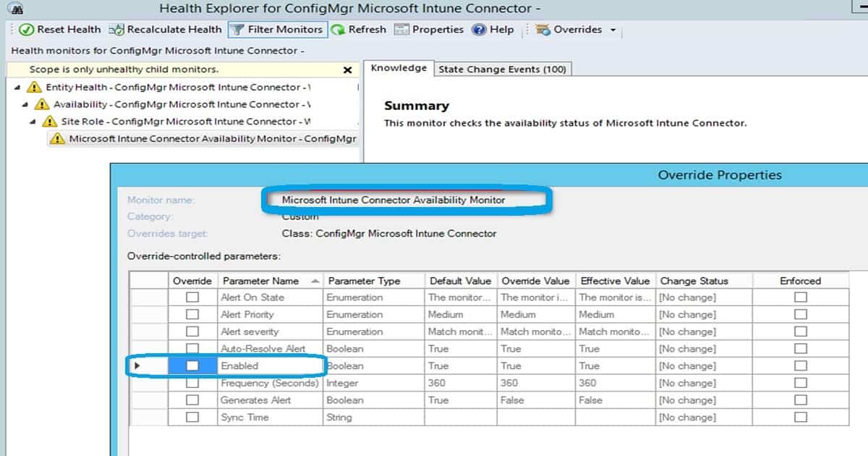Tick Enforced for Generates Alert row

pyautogui.click(x=801, y=400)
